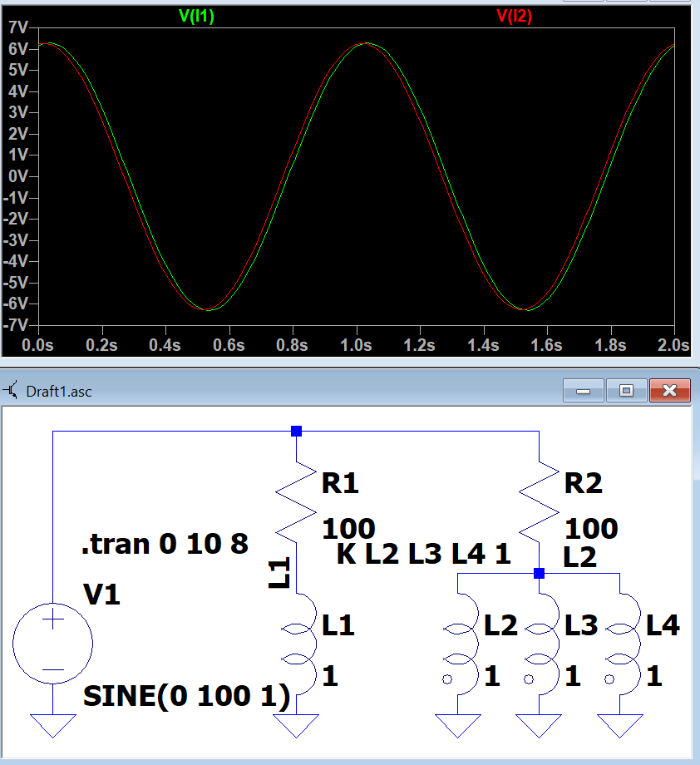Screen dimensions: 700x765
Task: Click the 2.0s label on time axis
Action: (x=673, y=345)
